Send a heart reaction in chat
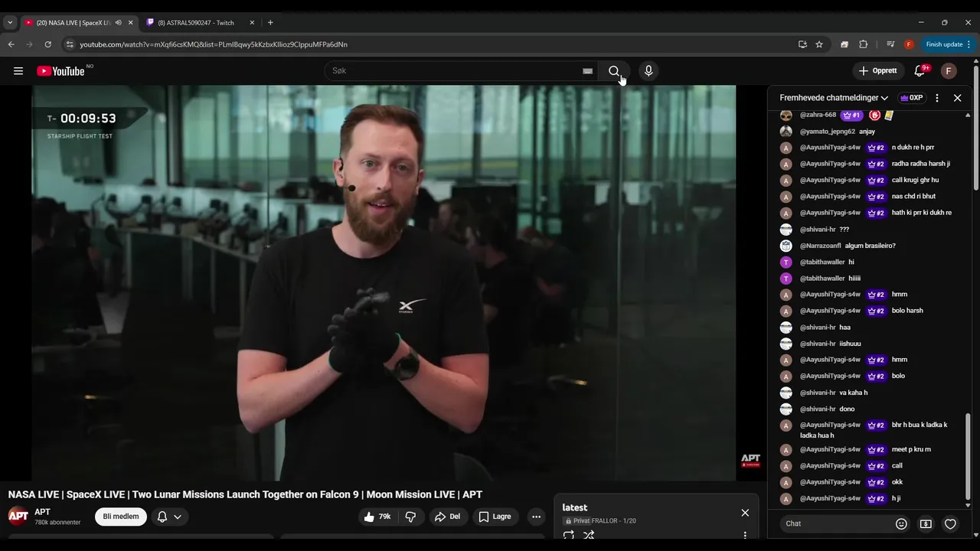This screenshot has width=980, height=551. pyautogui.click(x=950, y=524)
